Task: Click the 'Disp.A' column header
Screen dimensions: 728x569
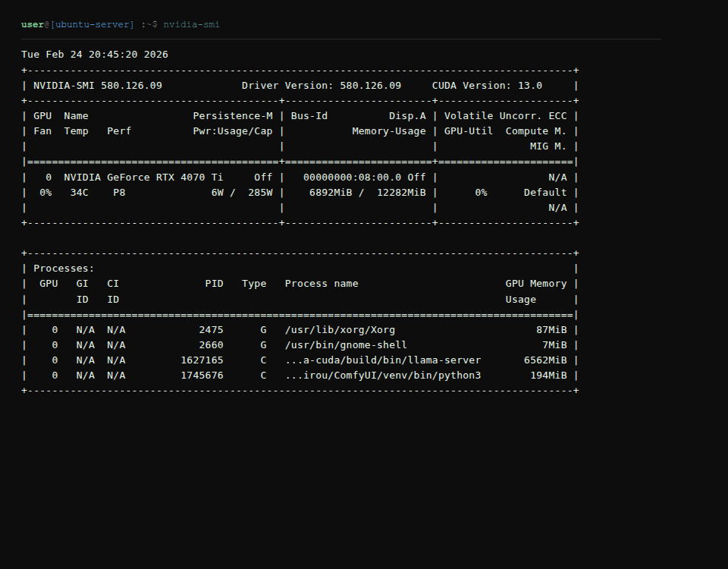Action: coord(407,116)
